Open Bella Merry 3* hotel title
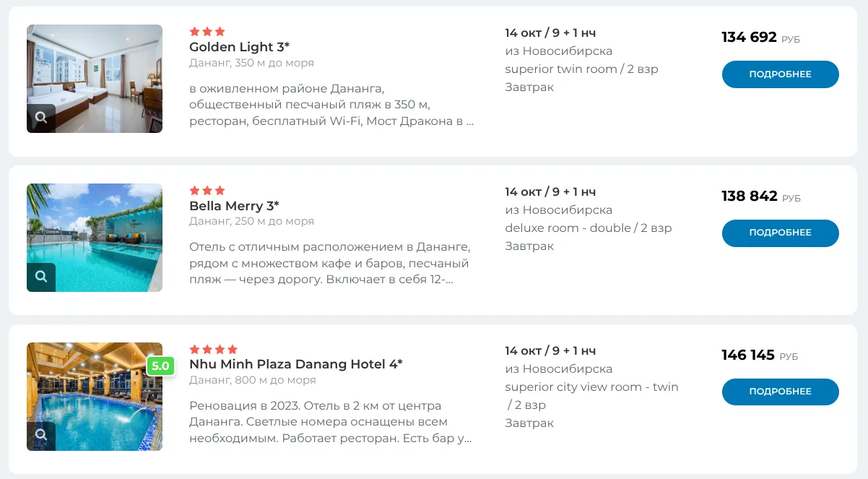 234,206
